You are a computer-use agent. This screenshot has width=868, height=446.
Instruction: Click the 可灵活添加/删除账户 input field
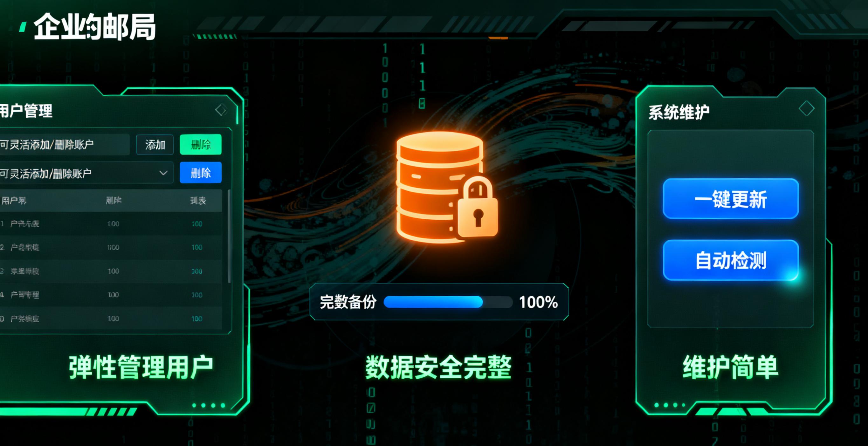pos(65,145)
